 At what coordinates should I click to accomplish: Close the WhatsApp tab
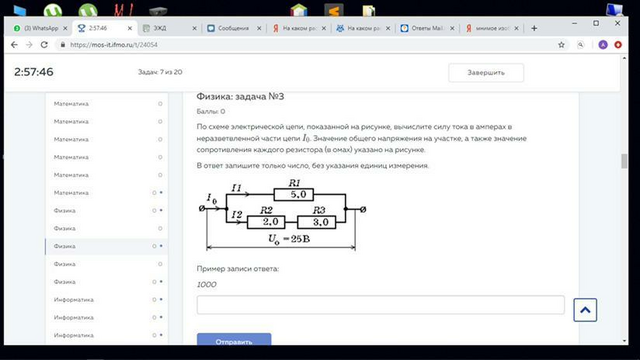pyautogui.click(x=65, y=28)
